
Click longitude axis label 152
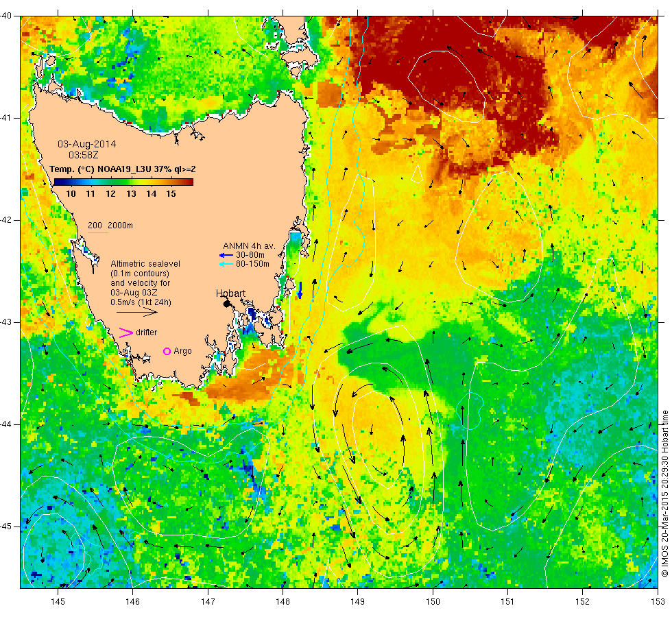coord(582,602)
